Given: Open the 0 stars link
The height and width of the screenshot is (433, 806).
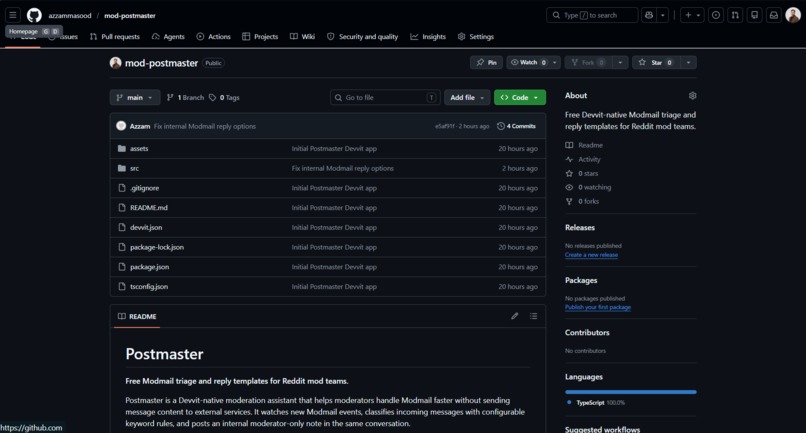Looking at the screenshot, I should pyautogui.click(x=581, y=173).
